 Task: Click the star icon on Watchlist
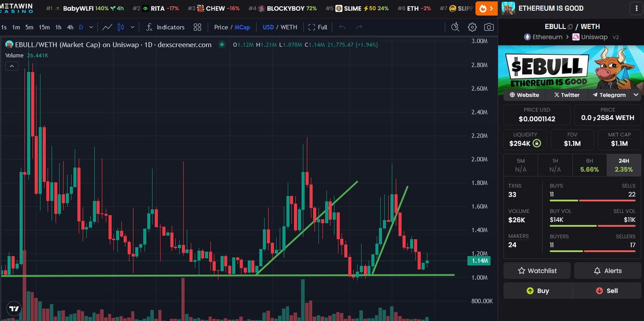click(x=522, y=271)
